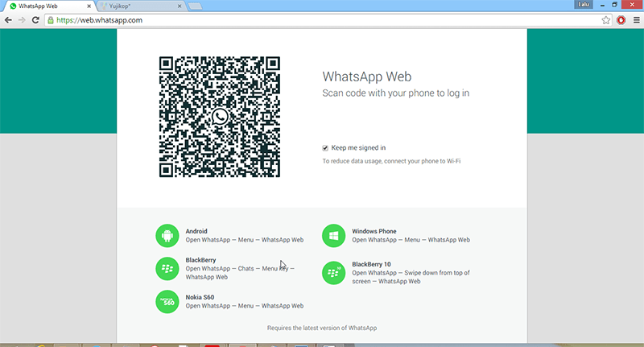Switch to the WhatsApp Web tab

tap(49, 6)
